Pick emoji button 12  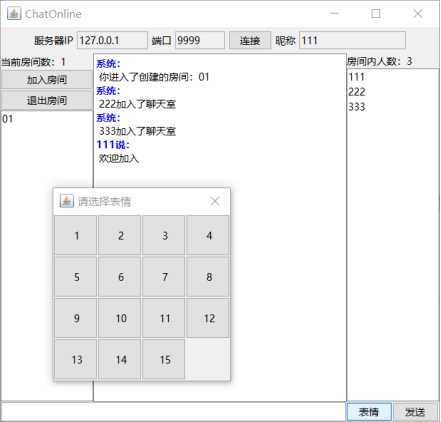[x=208, y=318]
